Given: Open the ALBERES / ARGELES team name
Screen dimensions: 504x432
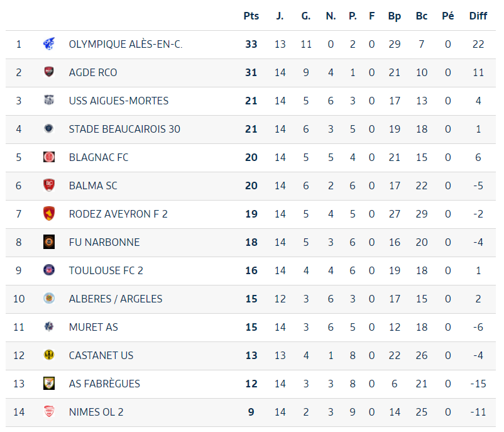Looking at the screenshot, I should [116, 299].
